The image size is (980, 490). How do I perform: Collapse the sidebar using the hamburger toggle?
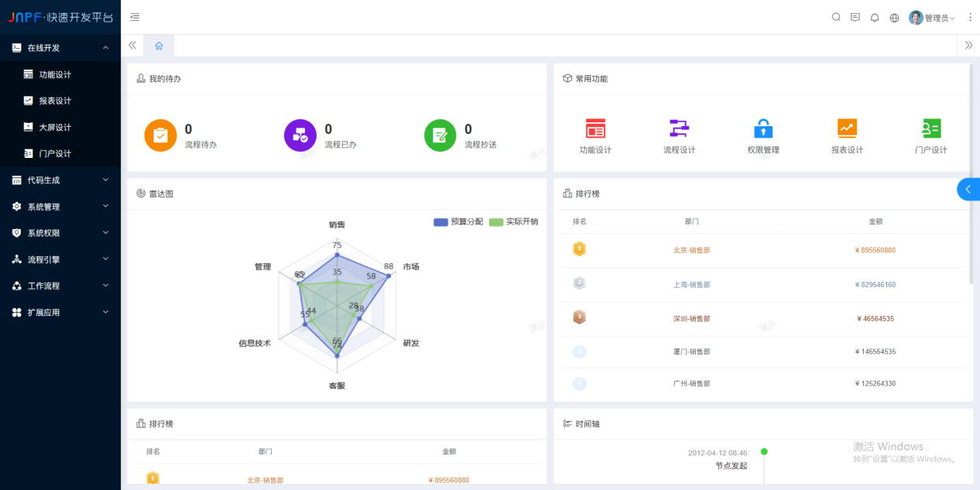click(x=134, y=15)
